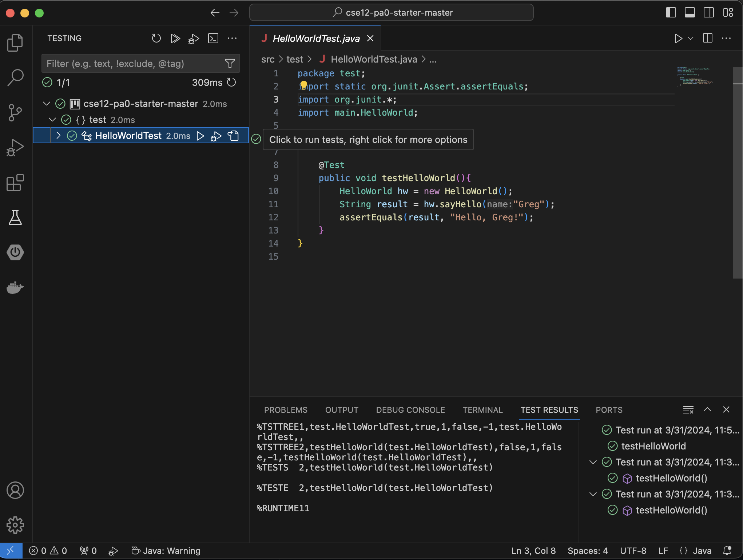Go forward in navigation history
The image size is (743, 560).
pyautogui.click(x=234, y=13)
